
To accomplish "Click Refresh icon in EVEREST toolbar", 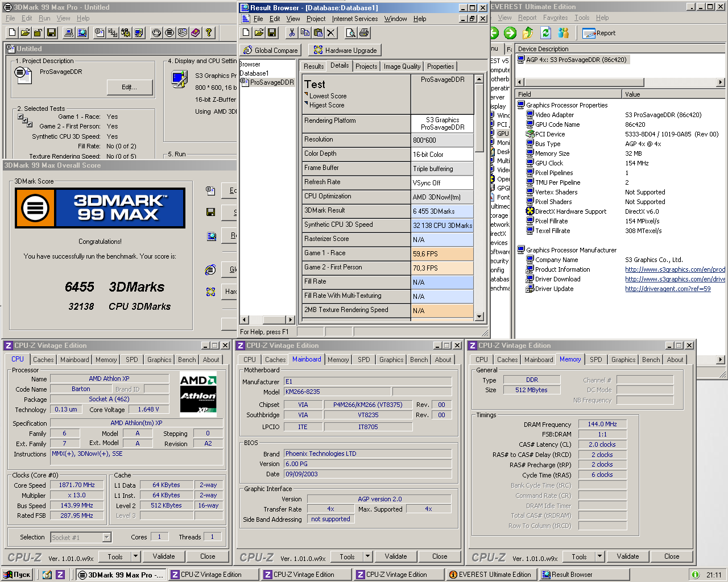I will (546, 33).
